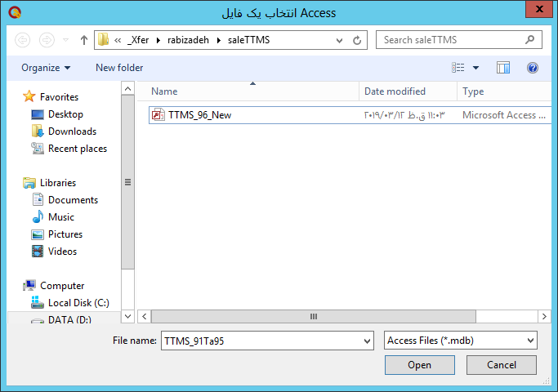Open Local Disk (C:) drive
This screenshot has height=392, width=558.
pos(78,303)
